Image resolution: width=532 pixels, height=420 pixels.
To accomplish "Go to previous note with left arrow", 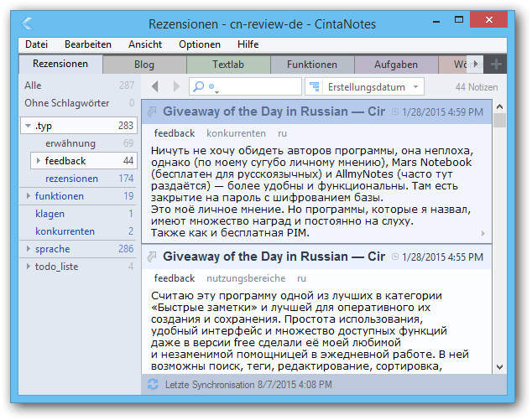I will [155, 87].
